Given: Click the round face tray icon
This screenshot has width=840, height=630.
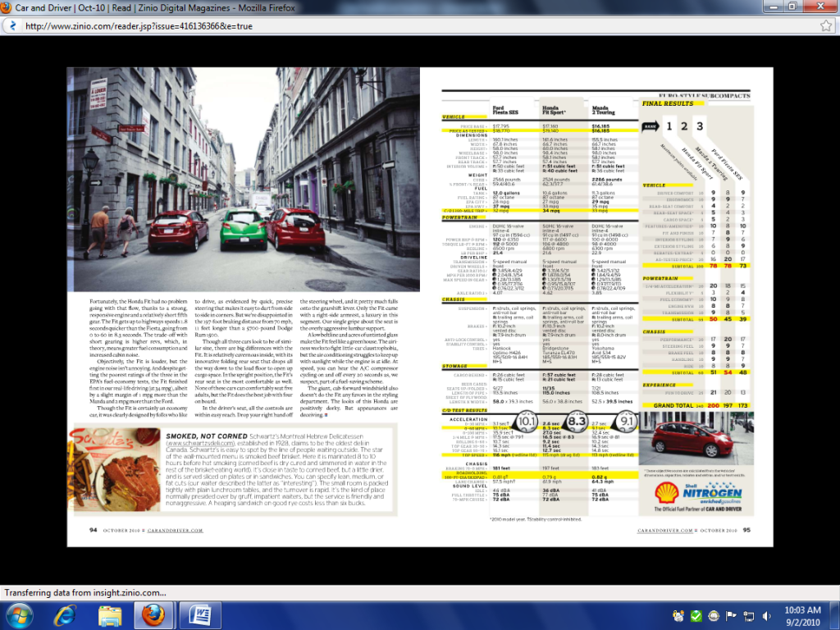Looking at the screenshot, I should tap(714, 616).
